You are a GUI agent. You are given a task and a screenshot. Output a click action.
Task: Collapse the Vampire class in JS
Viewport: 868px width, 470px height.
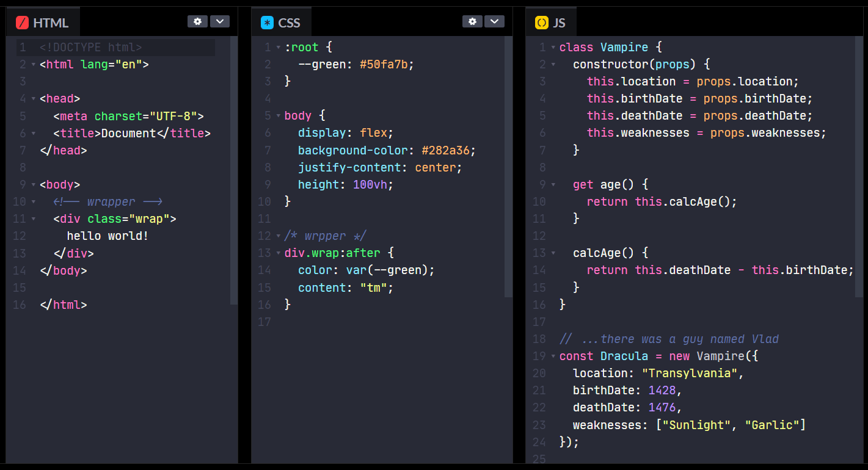tap(553, 47)
